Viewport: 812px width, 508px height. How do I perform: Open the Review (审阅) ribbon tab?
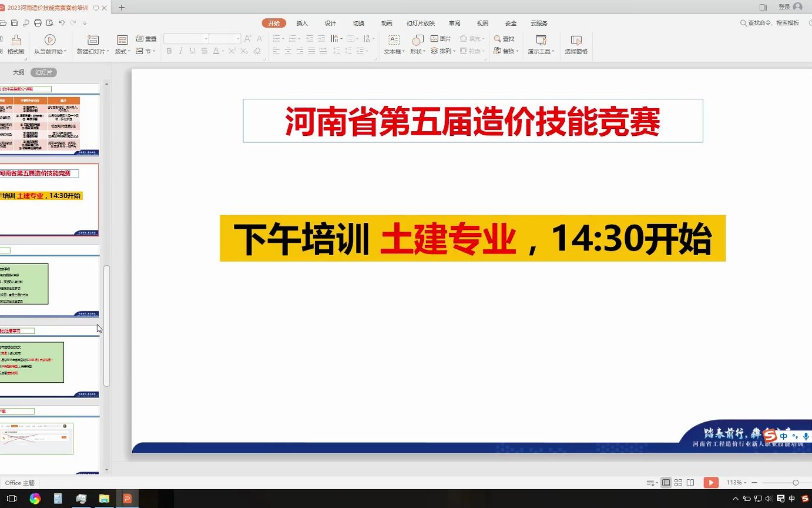click(x=454, y=23)
